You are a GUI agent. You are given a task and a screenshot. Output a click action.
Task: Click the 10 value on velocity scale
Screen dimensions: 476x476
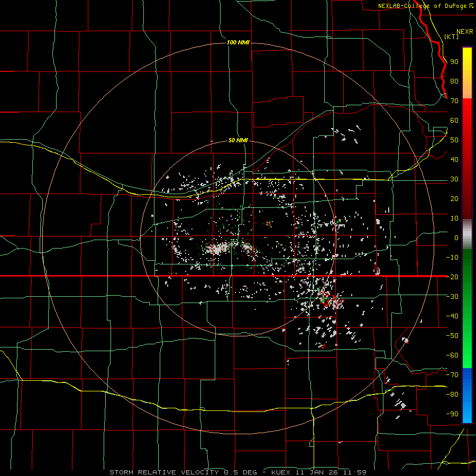(454, 218)
